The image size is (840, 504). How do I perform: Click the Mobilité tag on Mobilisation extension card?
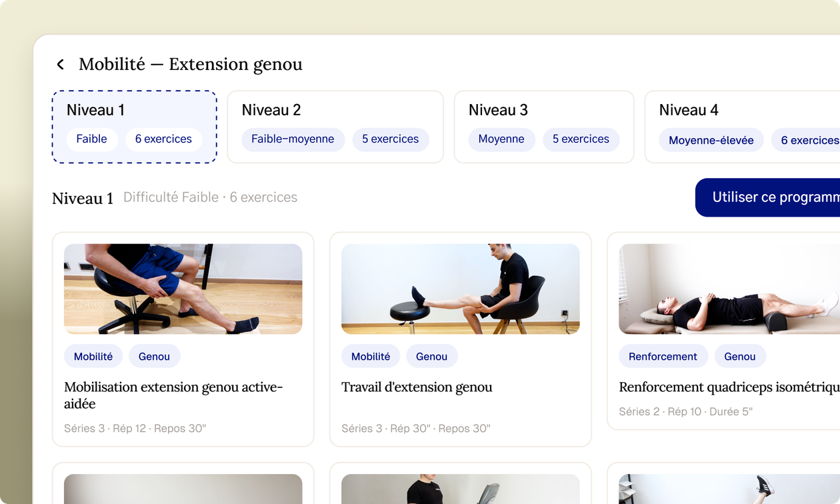tap(93, 356)
